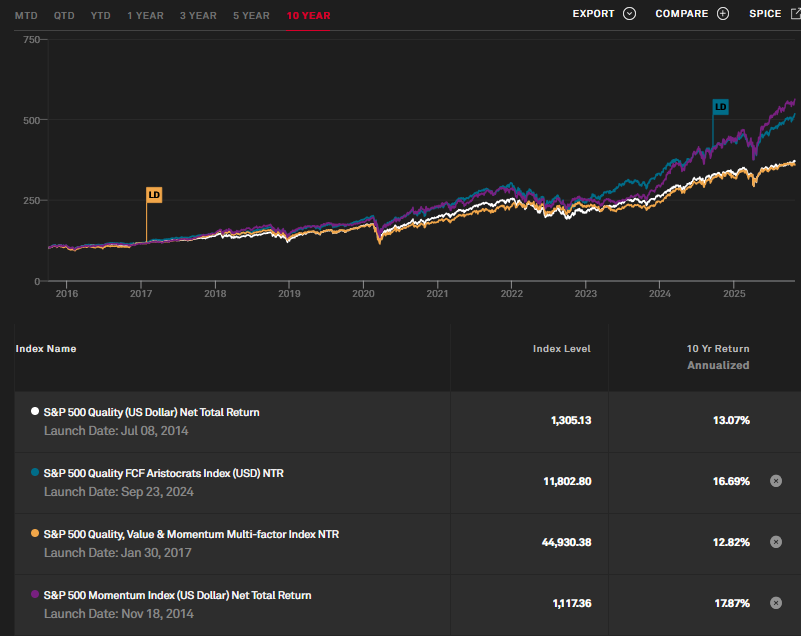Click teal color dot for FCF Aristocrats
The height and width of the screenshot is (636, 801).
(x=35, y=472)
